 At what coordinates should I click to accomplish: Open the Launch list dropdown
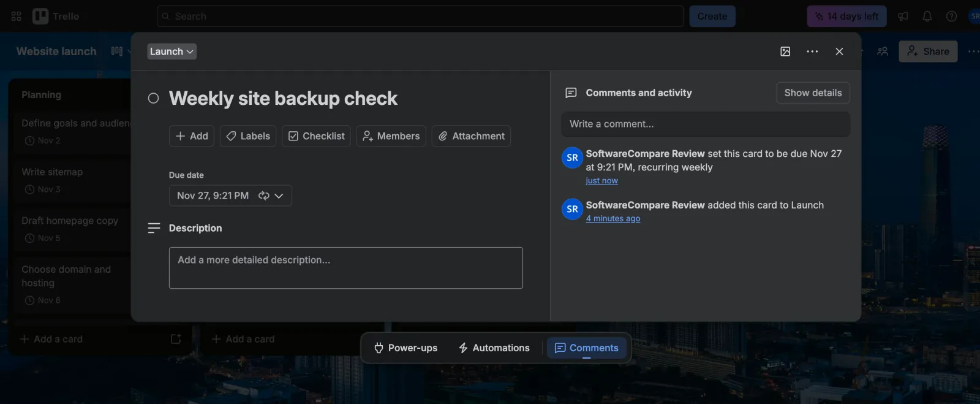coord(171,51)
